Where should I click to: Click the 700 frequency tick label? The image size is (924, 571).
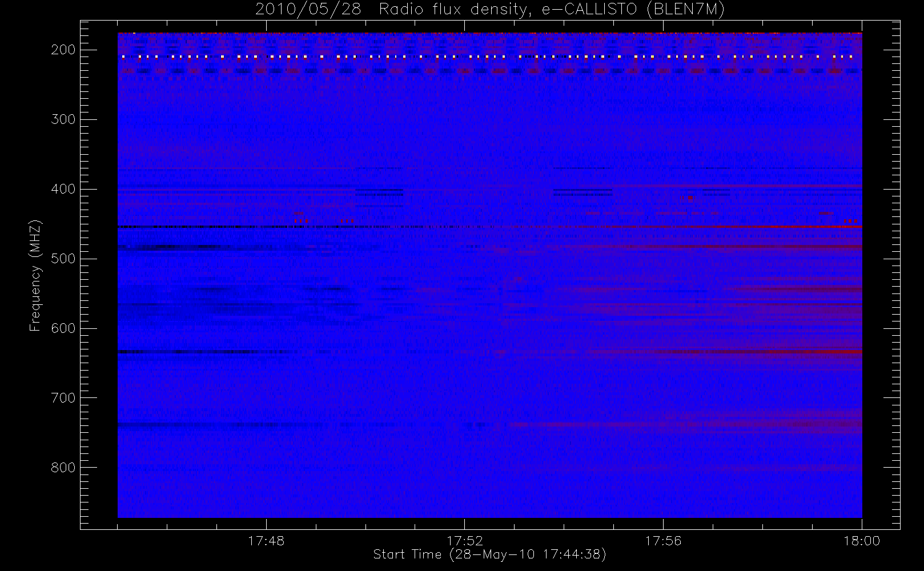click(x=63, y=399)
